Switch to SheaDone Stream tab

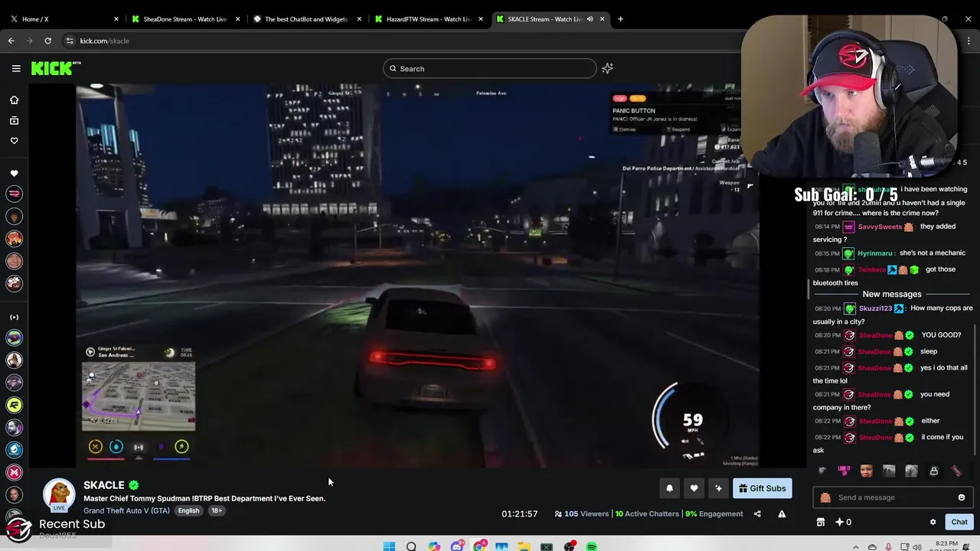point(186,19)
